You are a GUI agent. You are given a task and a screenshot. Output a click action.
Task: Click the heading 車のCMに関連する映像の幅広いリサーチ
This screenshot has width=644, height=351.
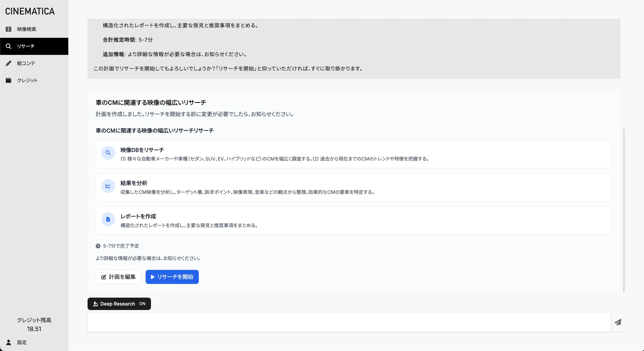click(x=151, y=102)
